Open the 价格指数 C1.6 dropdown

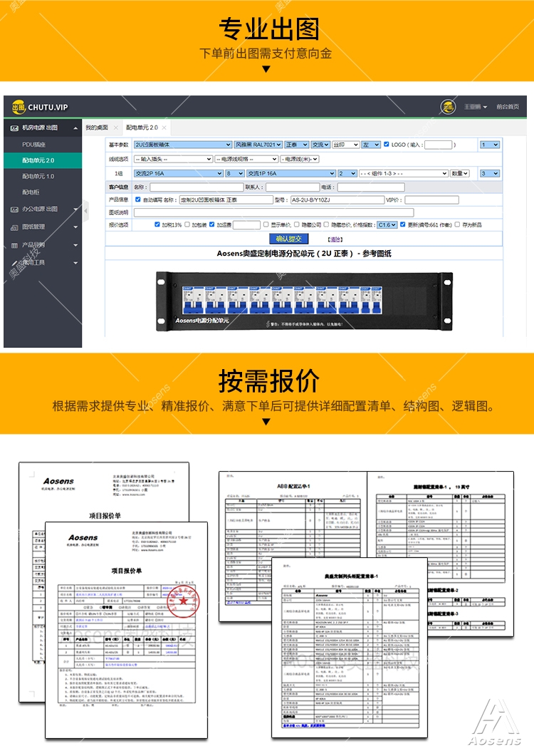tap(387, 224)
